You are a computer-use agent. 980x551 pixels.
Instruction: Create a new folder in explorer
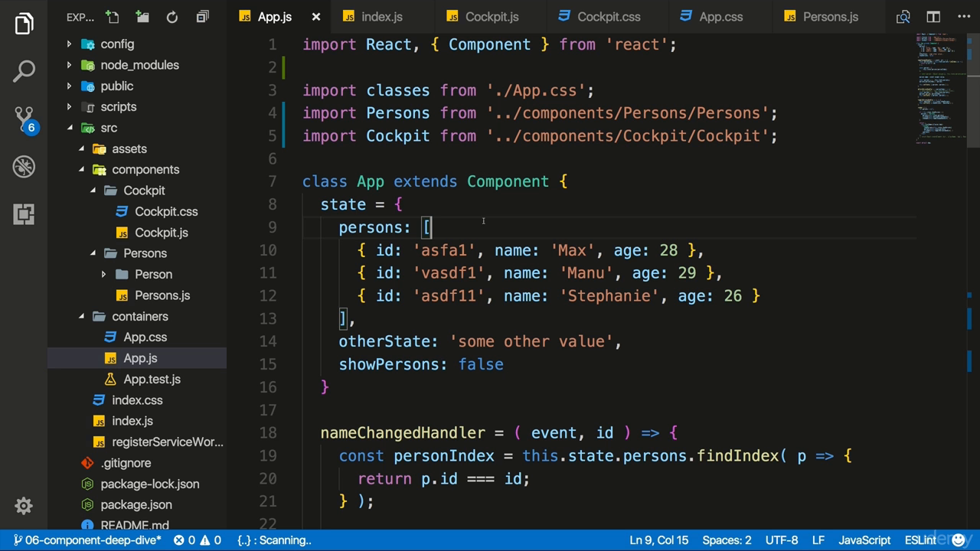click(142, 17)
